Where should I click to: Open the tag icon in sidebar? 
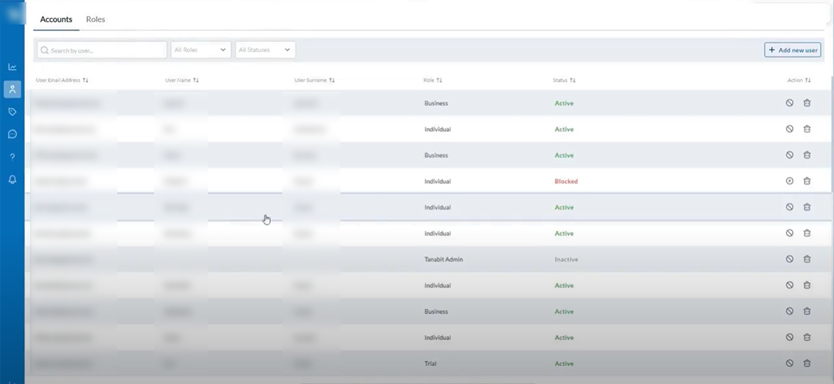12,112
